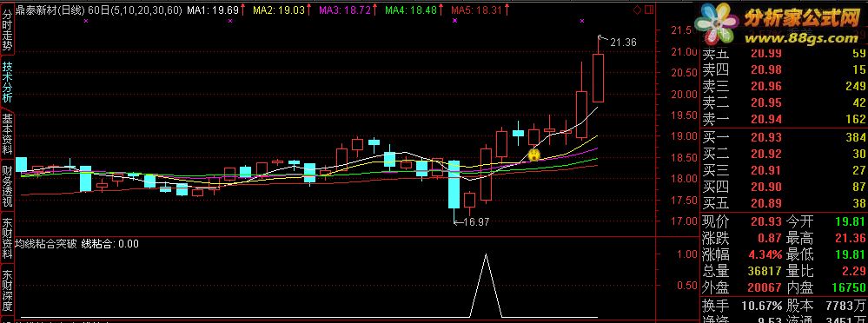Click the red split-window square icon
The height and width of the screenshot is (323, 868).
pos(649,10)
